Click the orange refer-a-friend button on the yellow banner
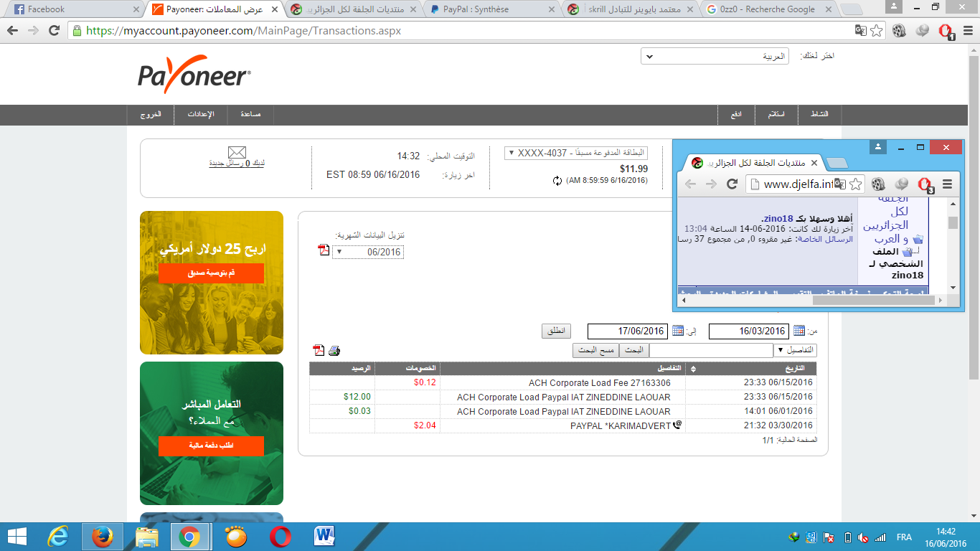This screenshot has height=551, width=980. [x=211, y=273]
